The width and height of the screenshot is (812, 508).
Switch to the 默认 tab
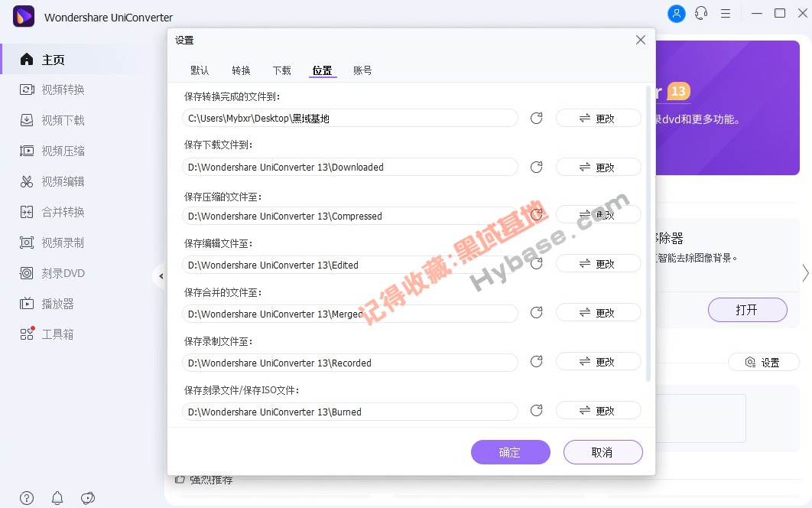200,70
